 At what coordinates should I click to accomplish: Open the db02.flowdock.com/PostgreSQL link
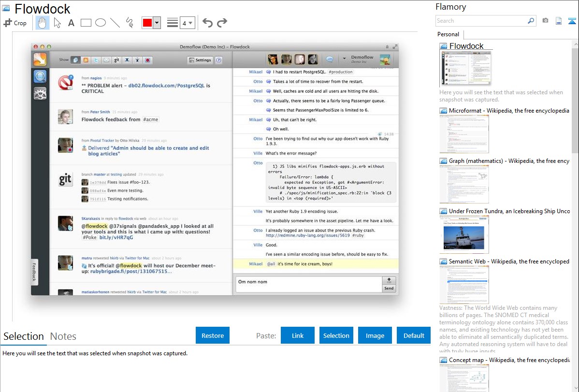(x=166, y=86)
